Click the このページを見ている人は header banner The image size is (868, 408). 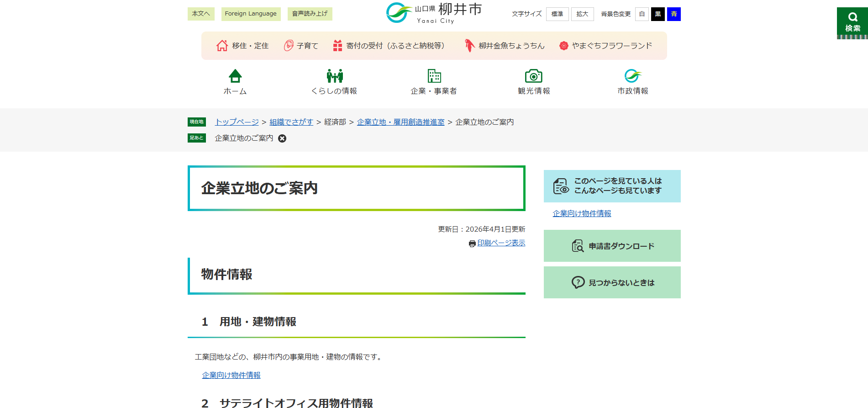point(612,186)
